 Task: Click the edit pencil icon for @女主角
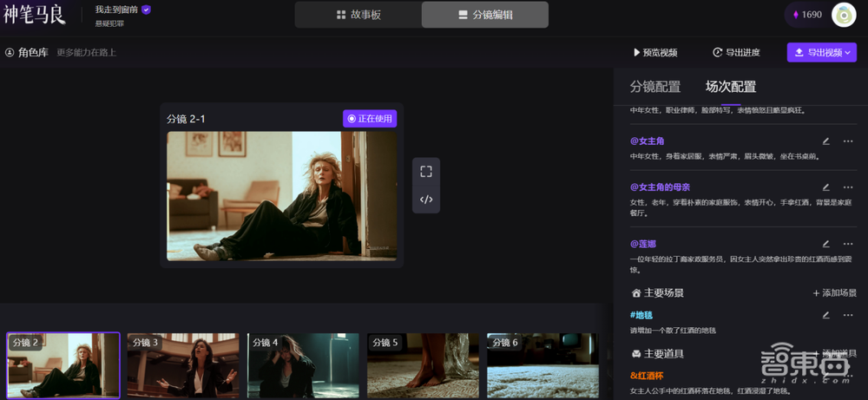[x=826, y=141]
